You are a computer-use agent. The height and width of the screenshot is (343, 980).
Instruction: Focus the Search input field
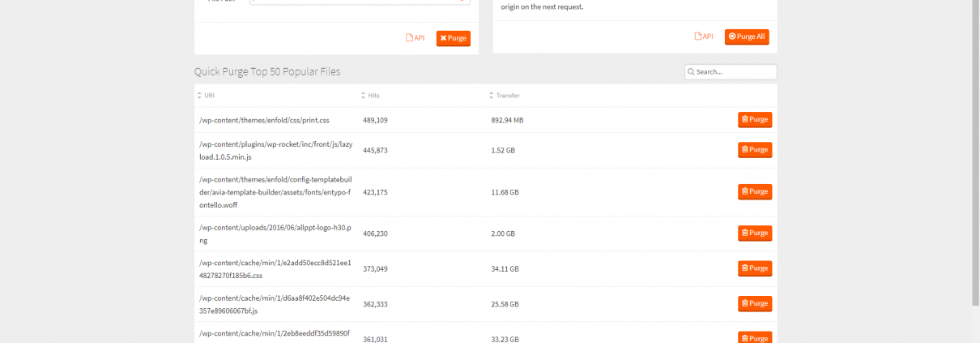[x=735, y=72]
